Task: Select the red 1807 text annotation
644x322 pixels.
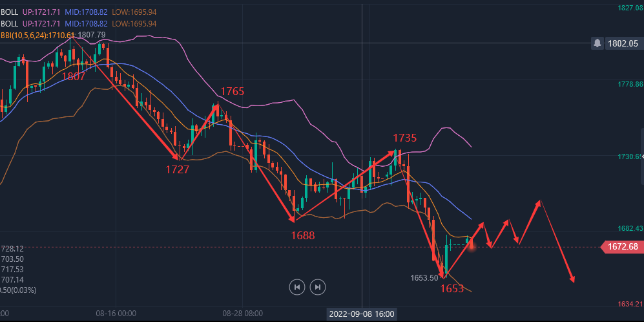Action: click(74, 76)
